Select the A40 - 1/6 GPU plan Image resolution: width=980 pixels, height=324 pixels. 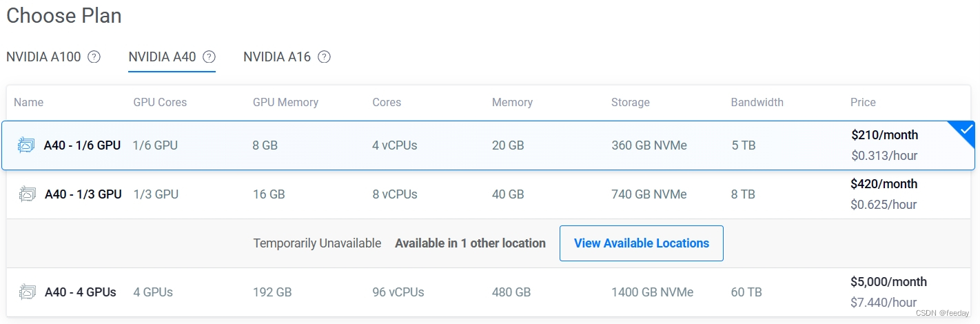point(82,145)
